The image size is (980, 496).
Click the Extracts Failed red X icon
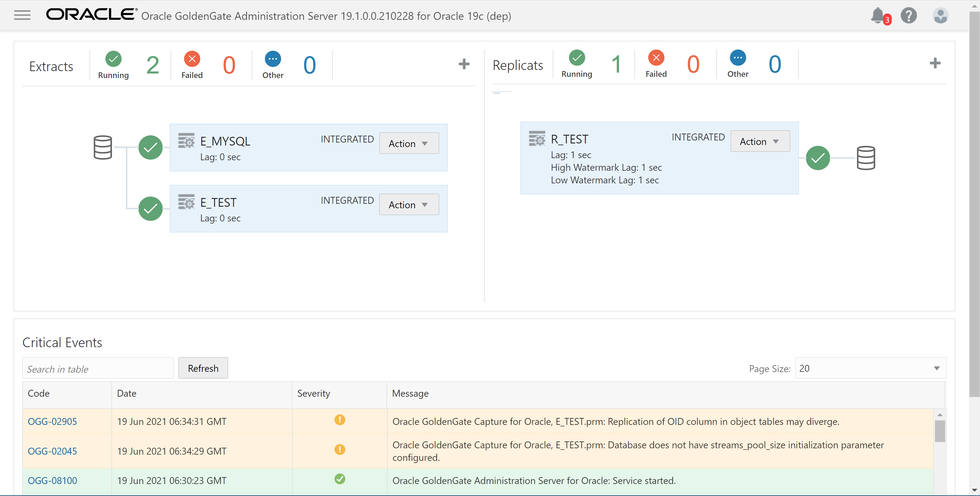click(x=192, y=59)
